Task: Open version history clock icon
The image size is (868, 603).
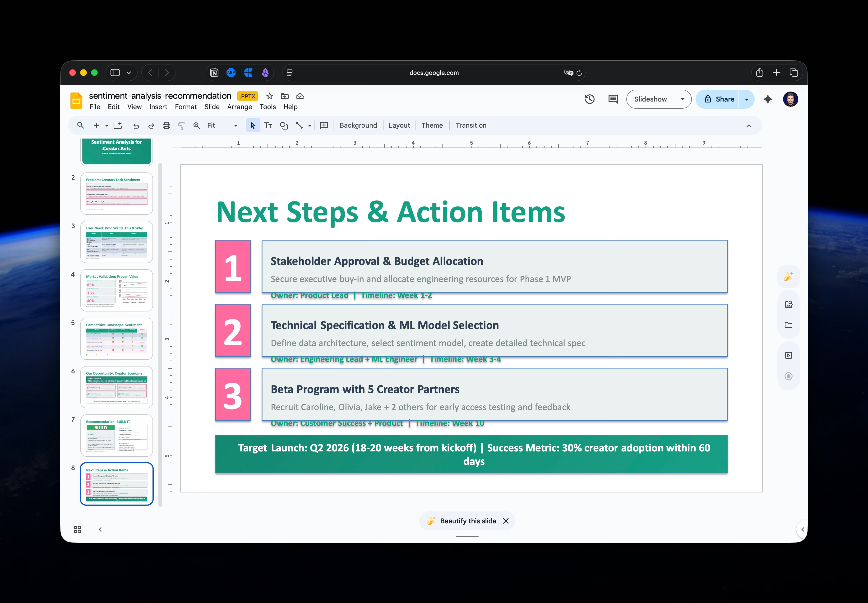Action: tap(589, 99)
